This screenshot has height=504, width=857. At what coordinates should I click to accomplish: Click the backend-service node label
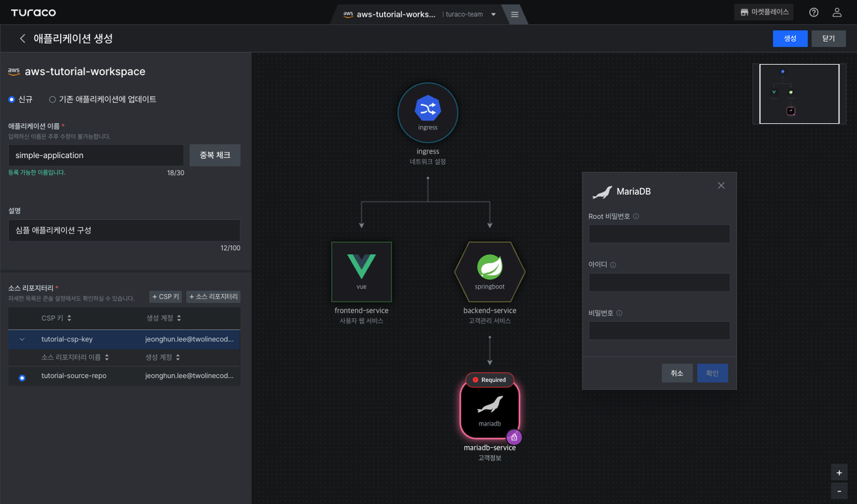490,310
